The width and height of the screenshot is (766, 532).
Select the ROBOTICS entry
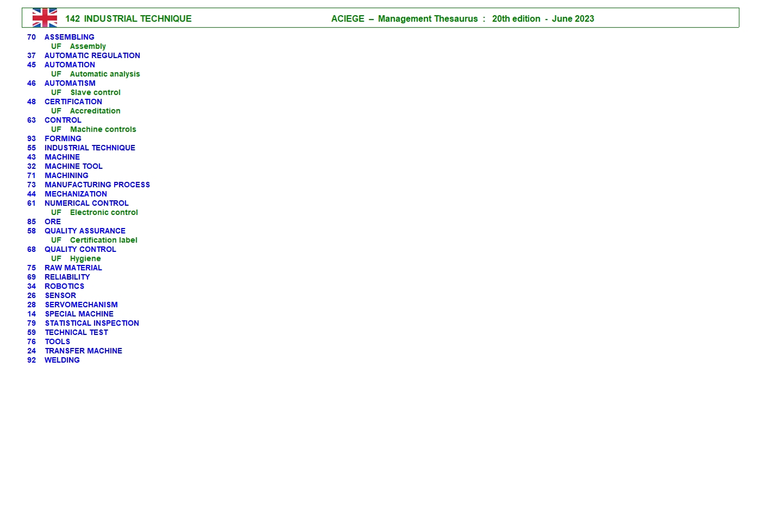(x=64, y=286)
